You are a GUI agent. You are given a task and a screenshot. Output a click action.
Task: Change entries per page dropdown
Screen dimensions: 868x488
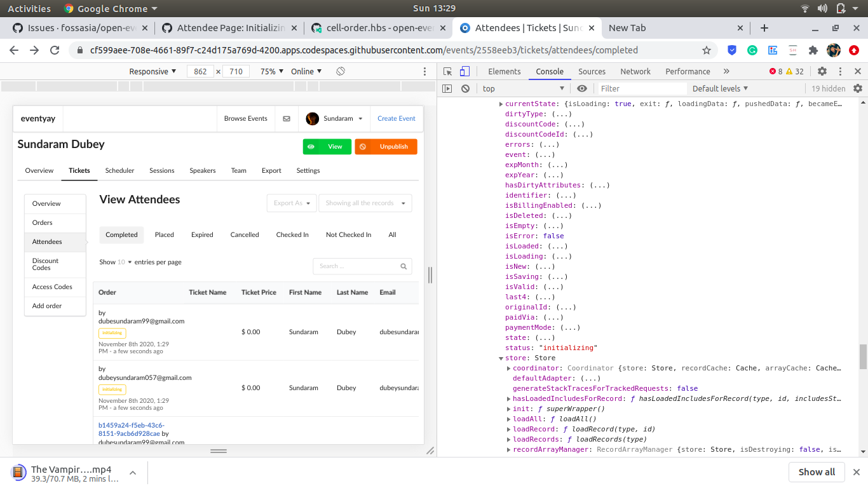click(125, 262)
